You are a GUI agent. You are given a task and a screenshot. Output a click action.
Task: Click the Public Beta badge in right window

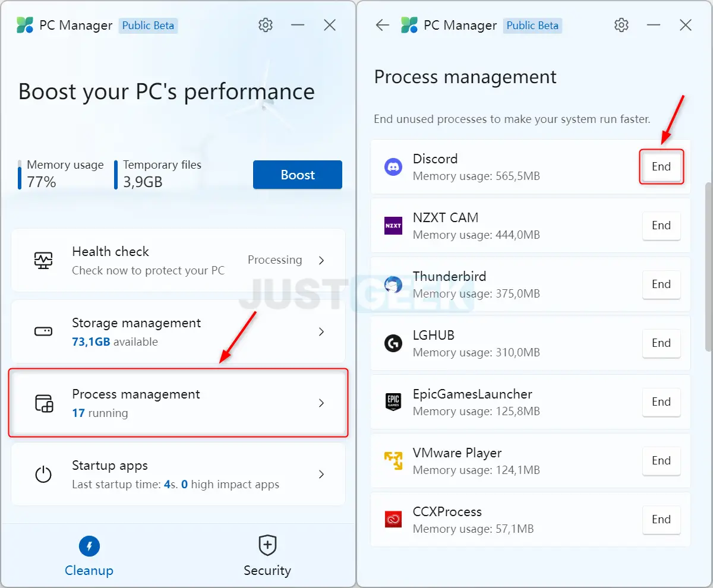[x=533, y=26]
